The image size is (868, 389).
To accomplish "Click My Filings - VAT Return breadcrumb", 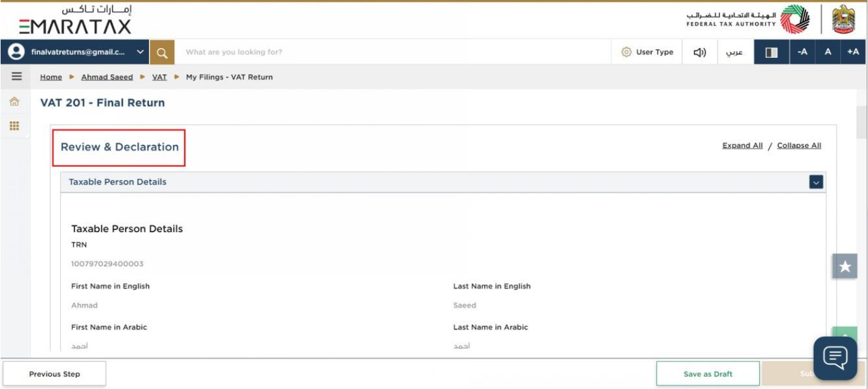I will 229,77.
